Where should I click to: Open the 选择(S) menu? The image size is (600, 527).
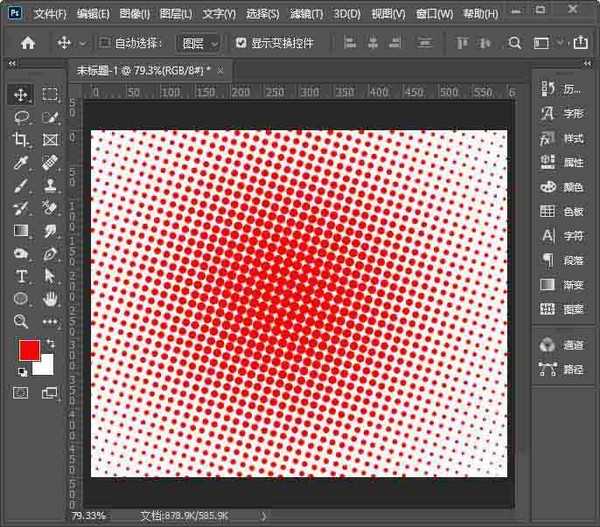click(x=262, y=14)
